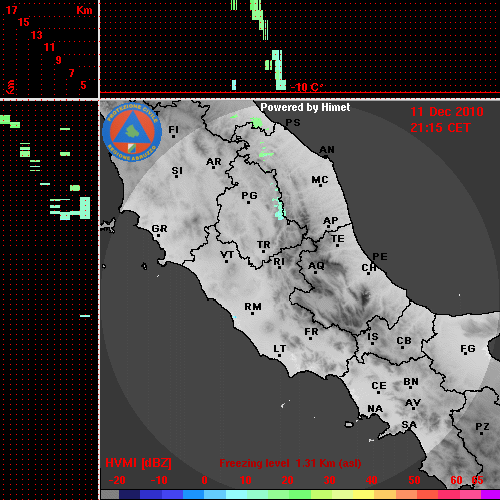Click the 17 km altitude scale label
This screenshot has height=500, width=500.
point(11,10)
